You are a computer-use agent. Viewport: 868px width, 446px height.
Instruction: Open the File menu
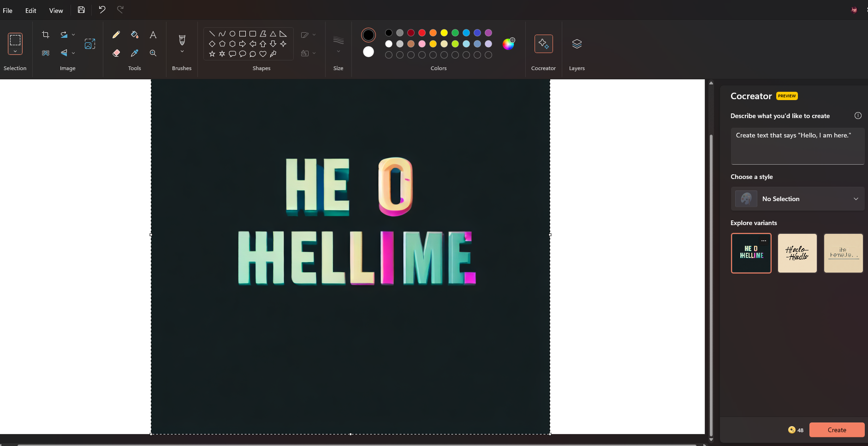[x=8, y=11]
